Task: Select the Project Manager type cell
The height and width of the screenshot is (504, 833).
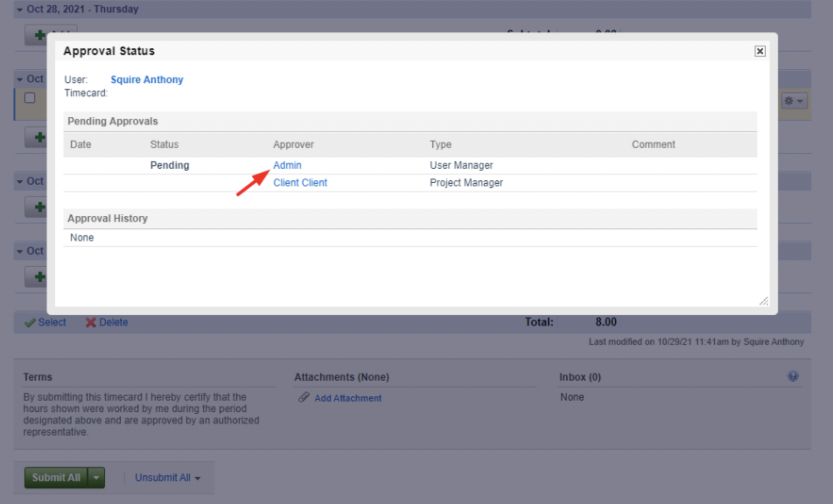Action: pyautogui.click(x=466, y=183)
